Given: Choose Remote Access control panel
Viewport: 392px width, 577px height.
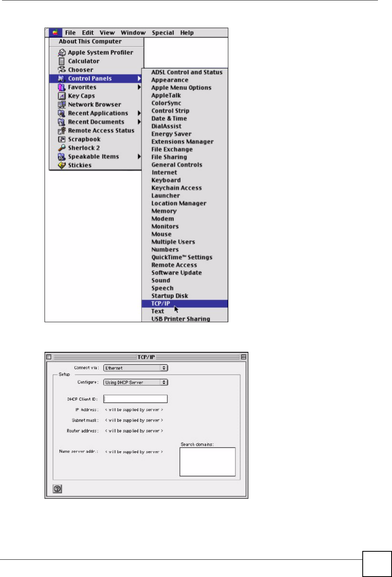Looking at the screenshot, I should (174, 265).
